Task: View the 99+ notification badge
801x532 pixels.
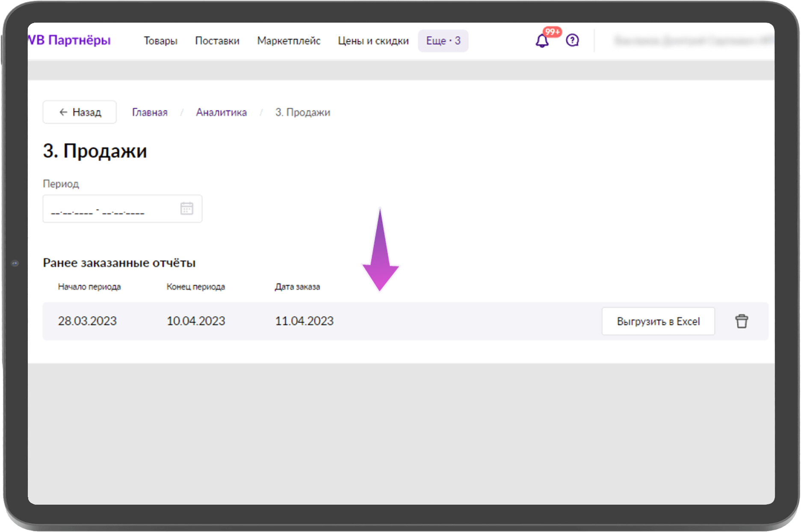Action: click(x=552, y=32)
